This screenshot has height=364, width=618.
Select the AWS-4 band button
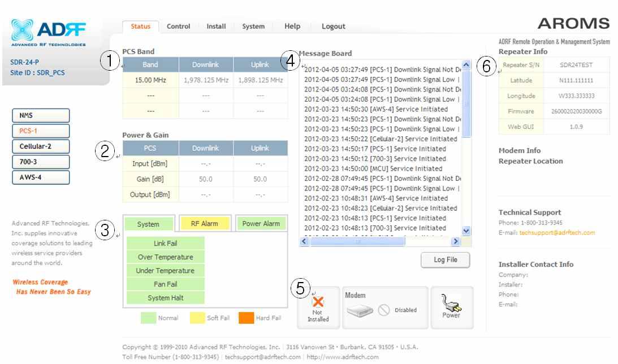click(x=41, y=177)
